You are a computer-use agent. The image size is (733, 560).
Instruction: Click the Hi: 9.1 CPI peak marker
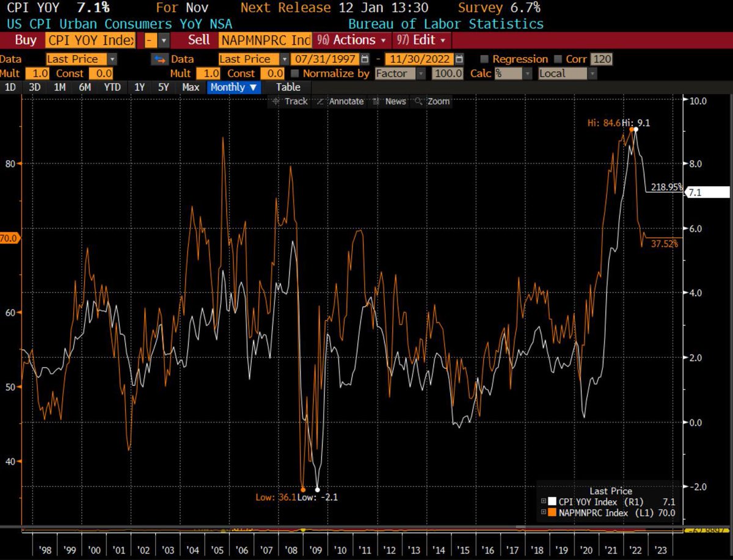(x=636, y=129)
